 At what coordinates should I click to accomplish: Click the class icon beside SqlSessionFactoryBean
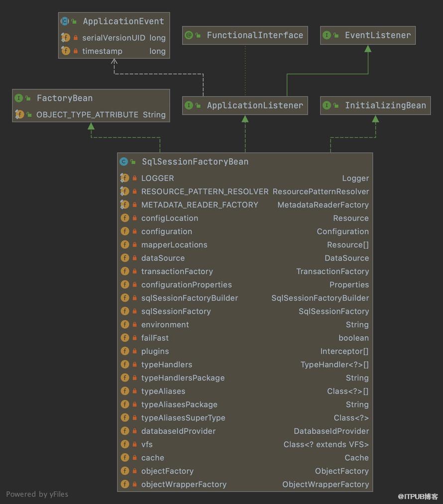(124, 162)
